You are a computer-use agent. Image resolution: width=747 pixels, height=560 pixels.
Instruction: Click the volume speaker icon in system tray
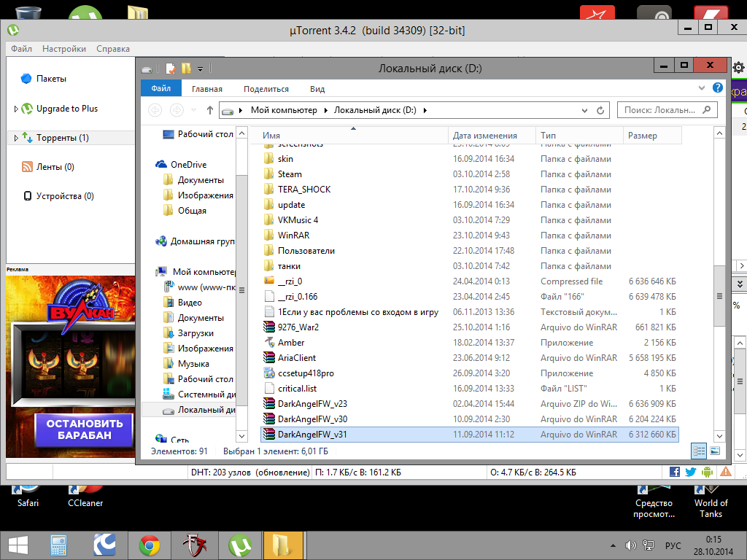(631, 545)
